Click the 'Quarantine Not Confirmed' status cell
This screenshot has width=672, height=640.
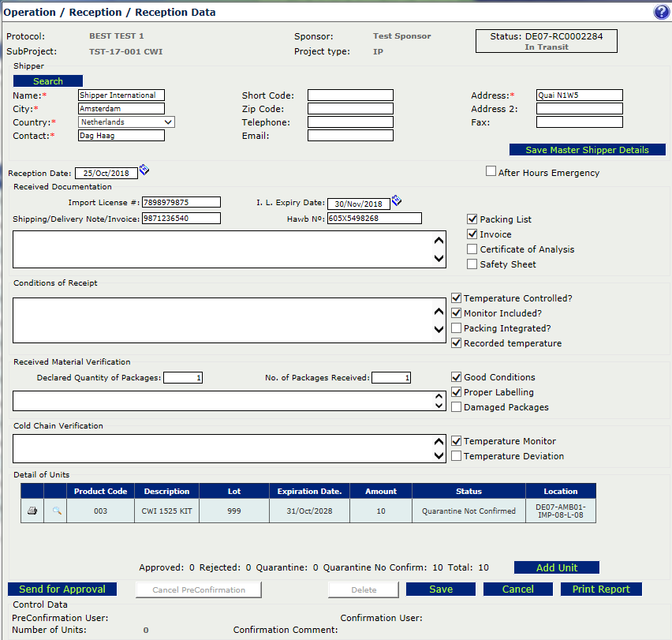coord(469,511)
